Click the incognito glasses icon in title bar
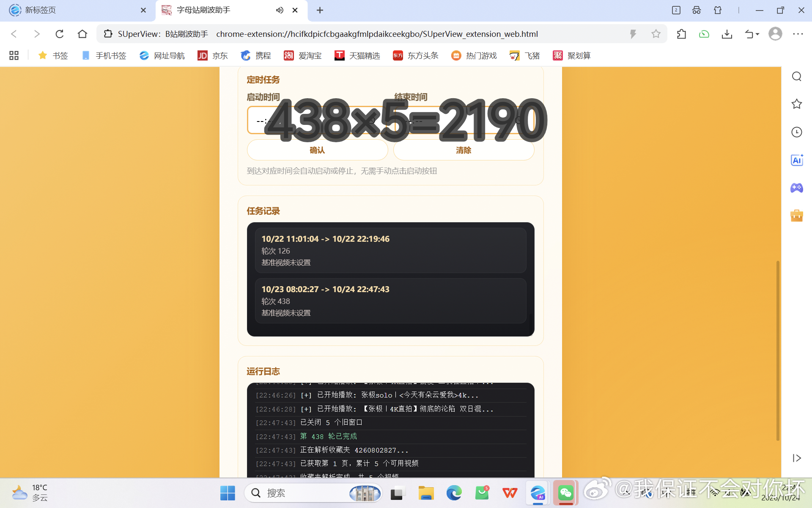 (697, 10)
